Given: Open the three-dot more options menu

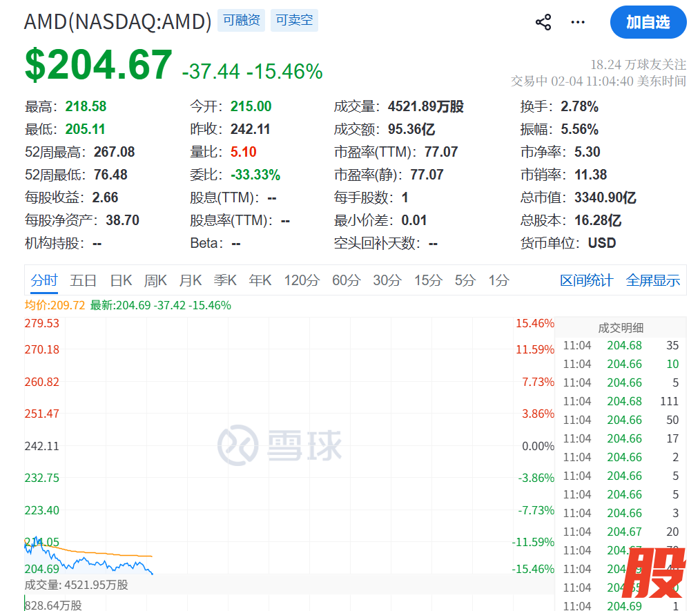Looking at the screenshot, I should click(578, 22).
